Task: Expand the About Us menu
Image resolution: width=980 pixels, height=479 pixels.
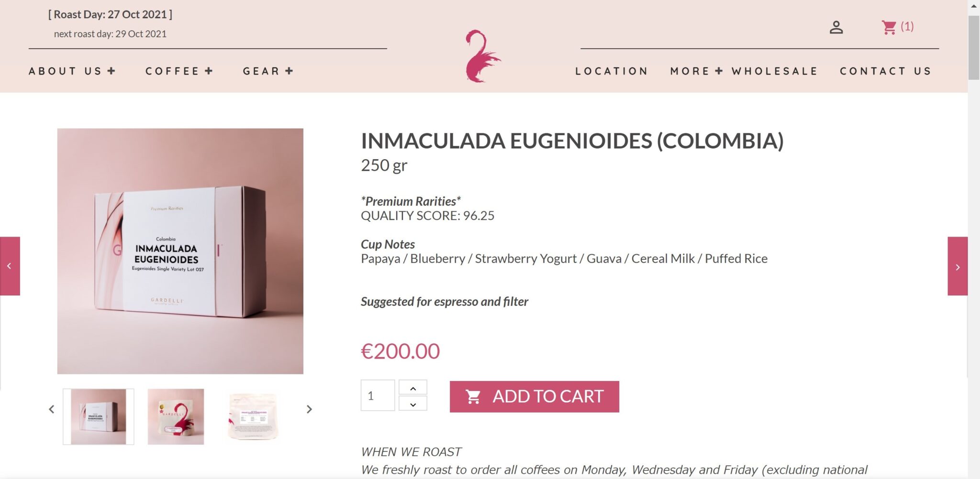Action: pyautogui.click(x=72, y=71)
